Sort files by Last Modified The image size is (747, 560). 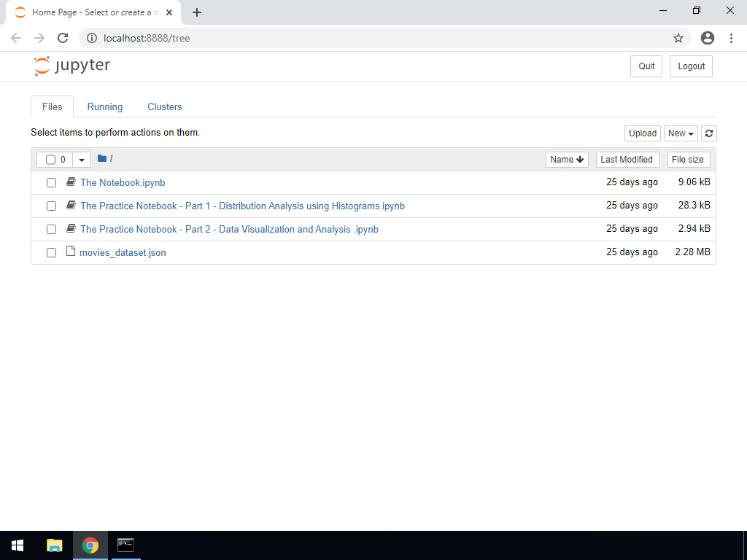tap(627, 160)
